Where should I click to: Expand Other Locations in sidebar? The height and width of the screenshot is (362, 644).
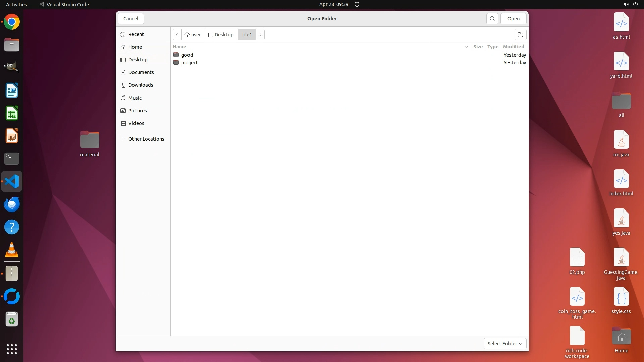pyautogui.click(x=146, y=139)
